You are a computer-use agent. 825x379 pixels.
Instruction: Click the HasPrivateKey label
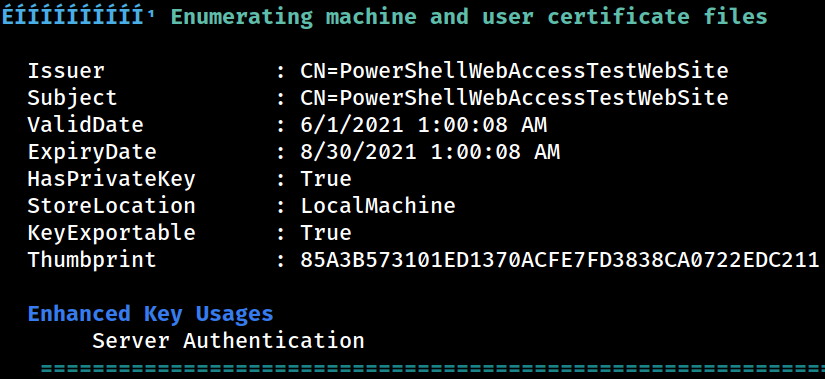tap(112, 179)
